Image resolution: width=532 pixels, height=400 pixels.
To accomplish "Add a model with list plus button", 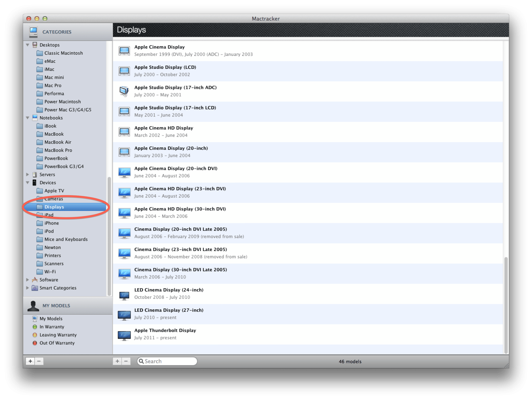I will [x=117, y=361].
